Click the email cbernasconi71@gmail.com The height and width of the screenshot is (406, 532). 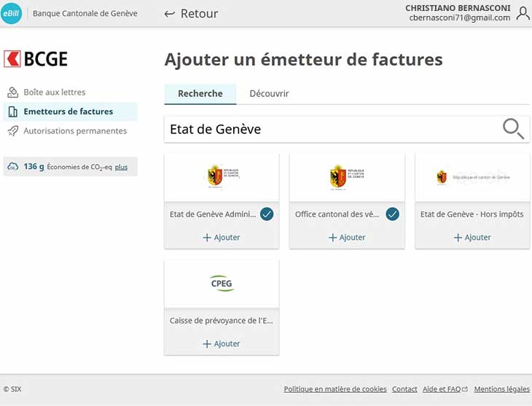(x=460, y=17)
